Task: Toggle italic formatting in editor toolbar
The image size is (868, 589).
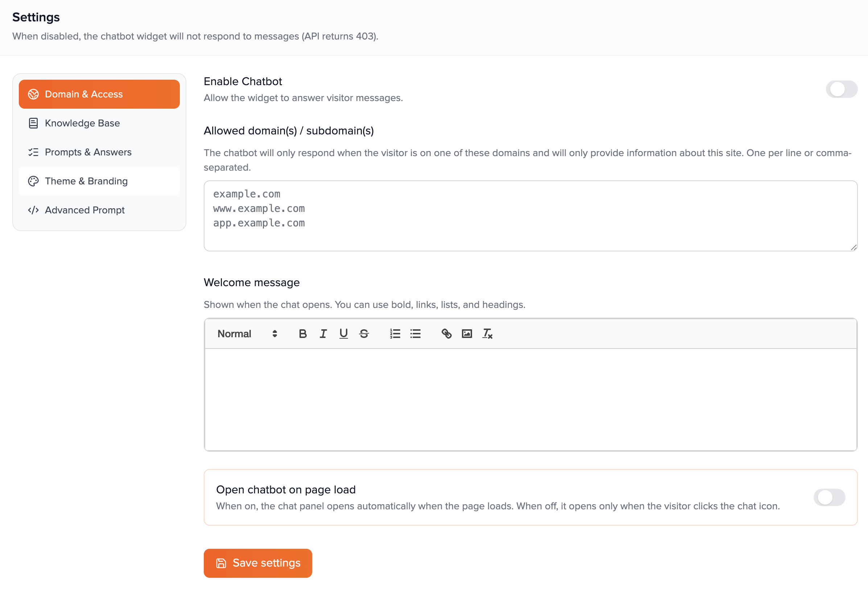Action: coord(323,334)
